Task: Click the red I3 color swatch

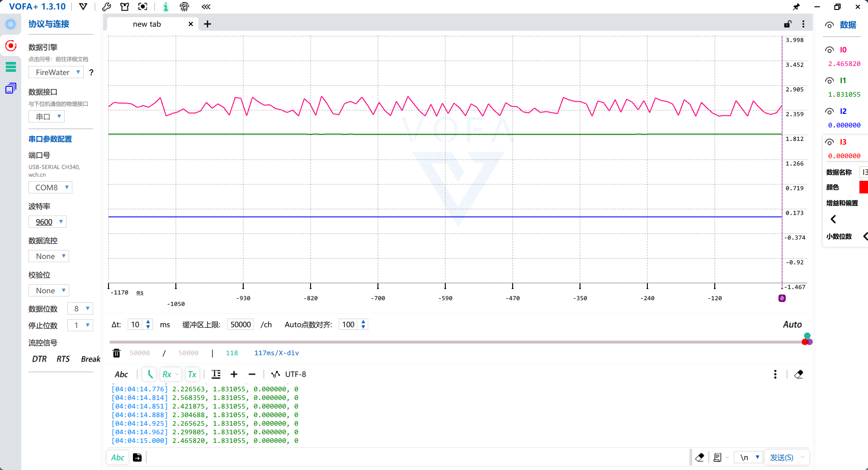Action: tap(863, 187)
